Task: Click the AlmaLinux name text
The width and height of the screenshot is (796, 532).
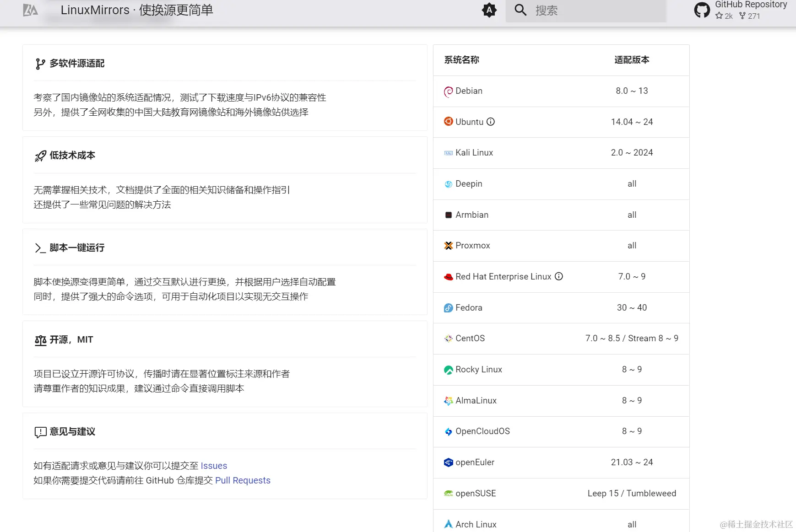Action: click(476, 400)
